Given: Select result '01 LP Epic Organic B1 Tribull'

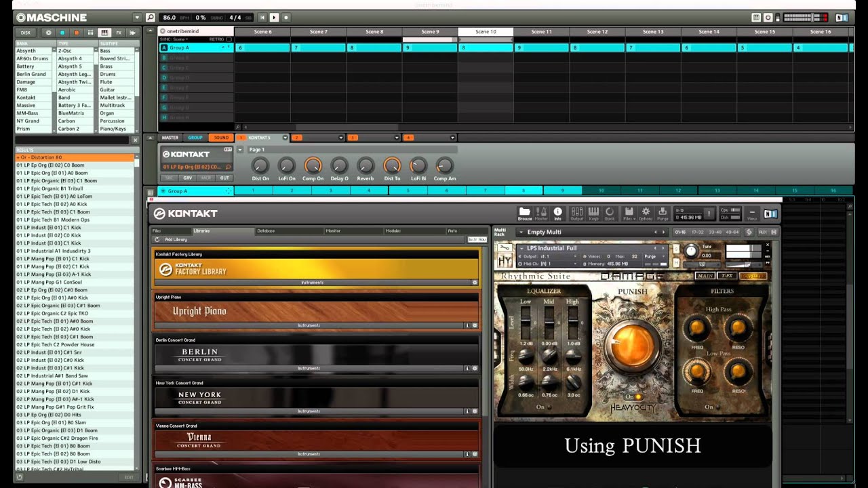Looking at the screenshot, I should [75, 188].
